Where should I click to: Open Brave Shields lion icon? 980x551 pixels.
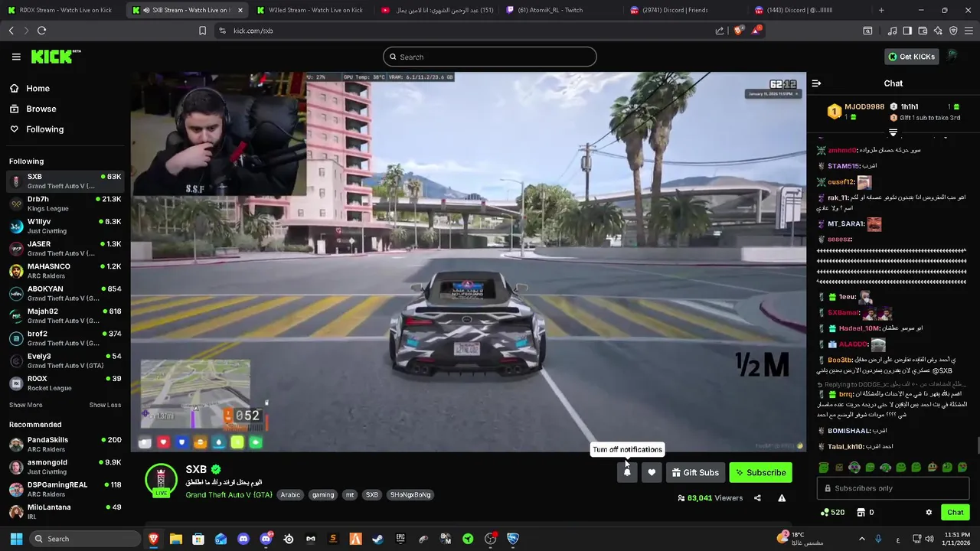[737, 31]
